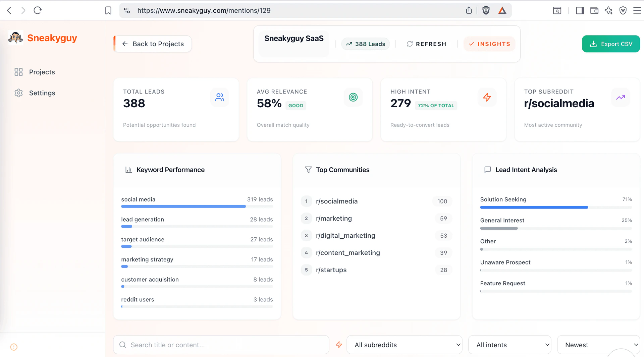Click the lightning icon next to search bar

click(x=339, y=345)
